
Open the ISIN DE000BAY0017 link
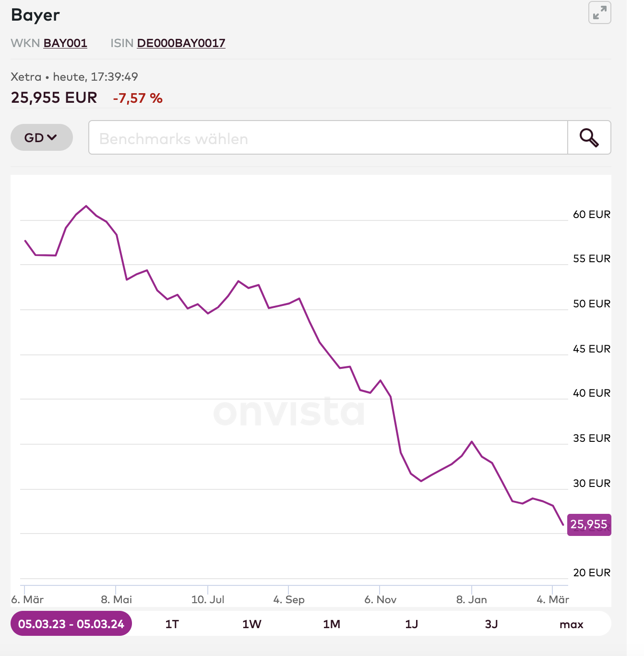(x=181, y=43)
